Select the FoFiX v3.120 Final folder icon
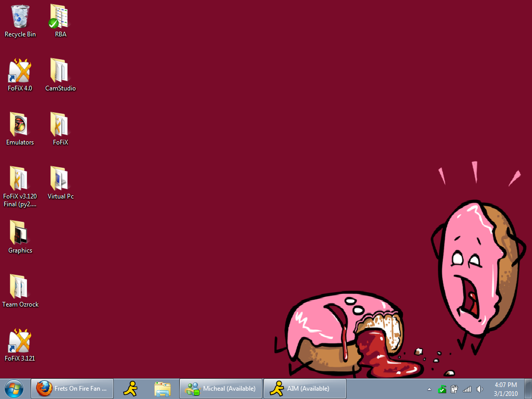Image resolution: width=532 pixels, height=399 pixels. 19,179
